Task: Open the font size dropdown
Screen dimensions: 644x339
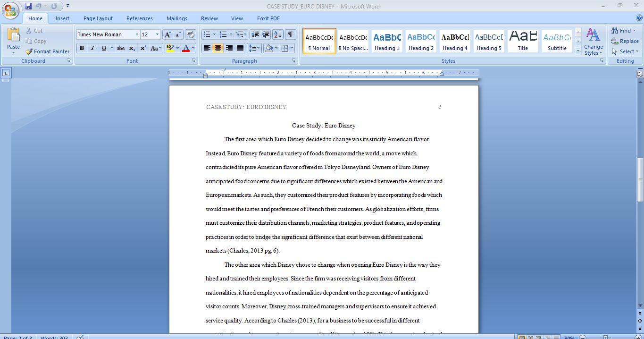Action: pyautogui.click(x=157, y=34)
